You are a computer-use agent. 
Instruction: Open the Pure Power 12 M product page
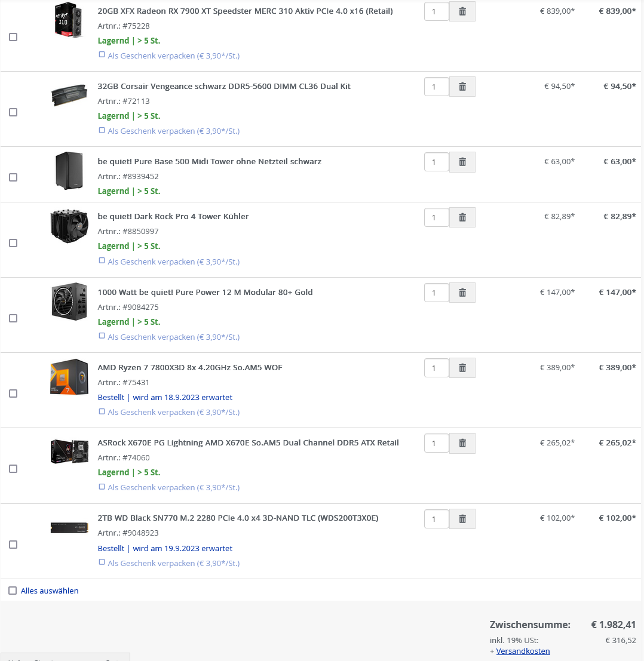(x=205, y=292)
